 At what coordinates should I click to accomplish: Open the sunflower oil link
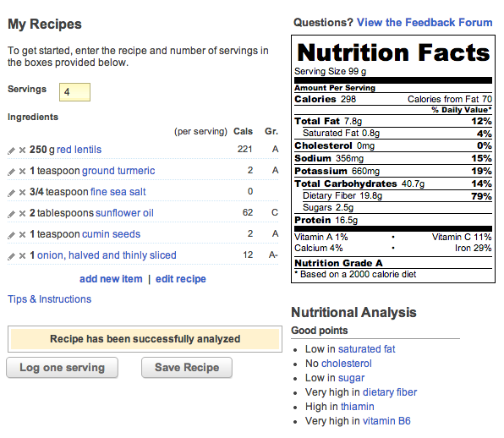click(x=124, y=213)
